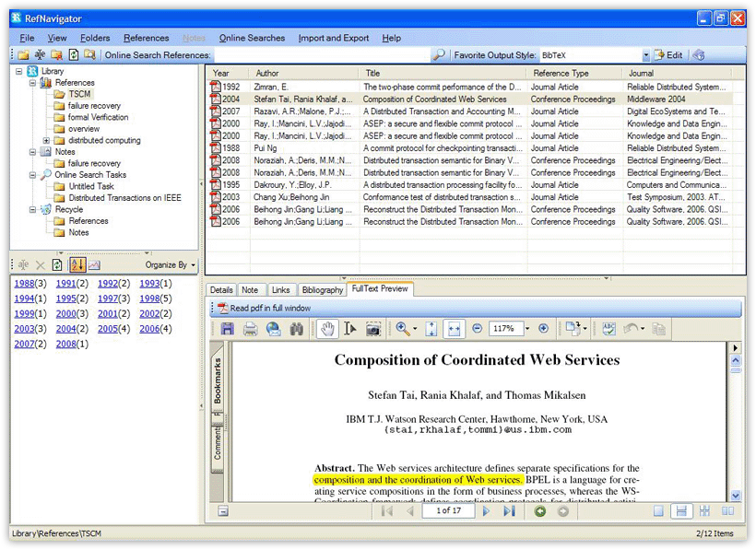Click the zoom in plus button

pos(543,329)
